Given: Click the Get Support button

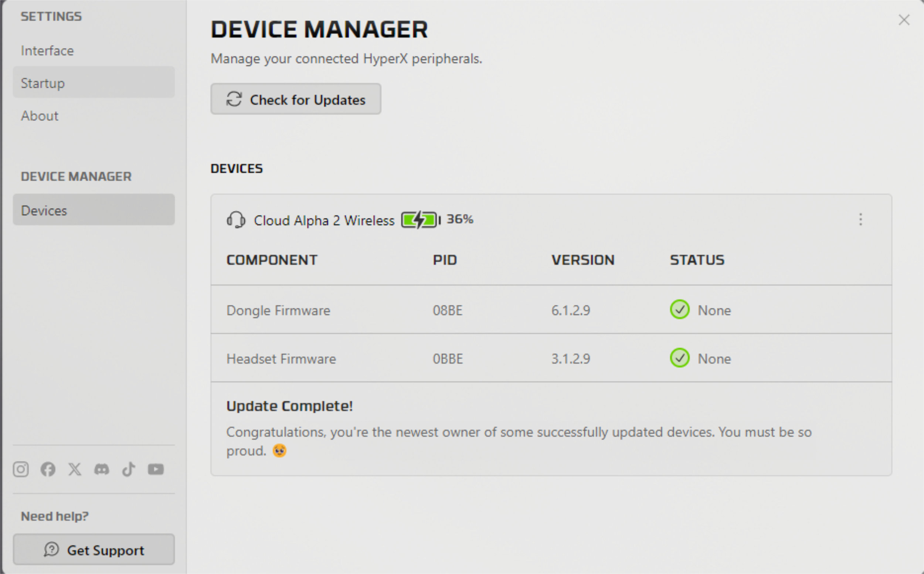Looking at the screenshot, I should pos(94,550).
